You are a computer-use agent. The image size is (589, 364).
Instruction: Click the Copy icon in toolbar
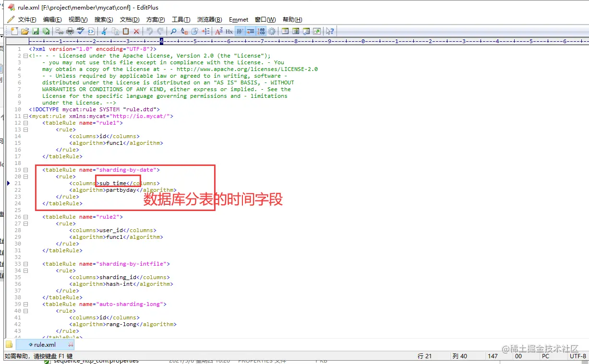pos(115,31)
